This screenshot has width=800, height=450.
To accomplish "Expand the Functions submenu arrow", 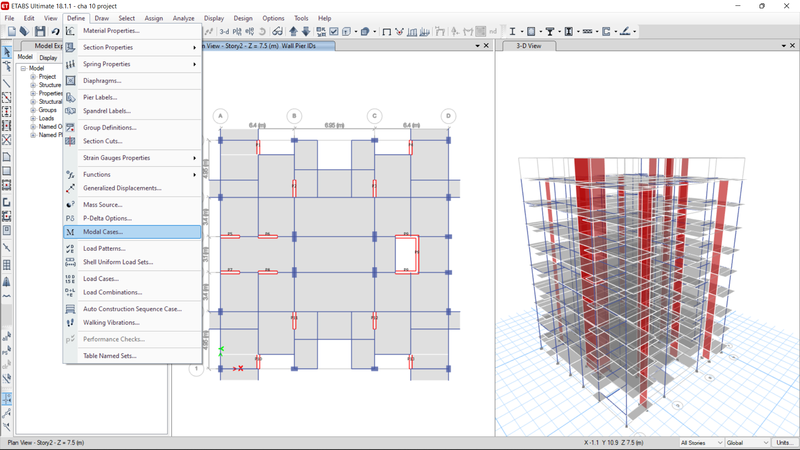I will 194,174.
